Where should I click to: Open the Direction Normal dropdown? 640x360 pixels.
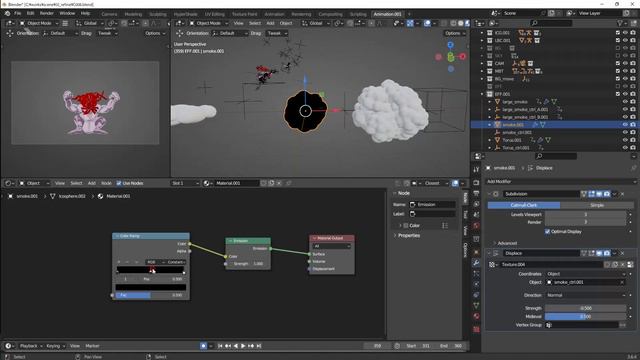coord(585,295)
